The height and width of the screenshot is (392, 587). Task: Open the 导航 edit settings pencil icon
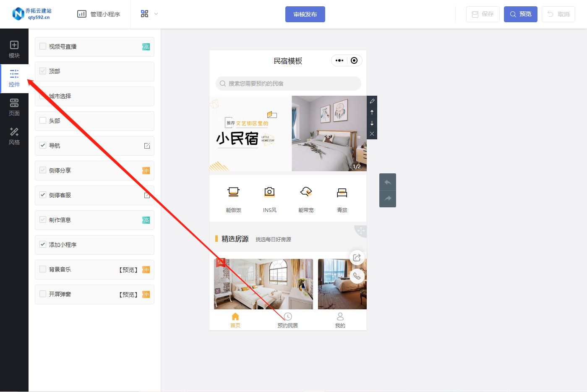coord(147,146)
